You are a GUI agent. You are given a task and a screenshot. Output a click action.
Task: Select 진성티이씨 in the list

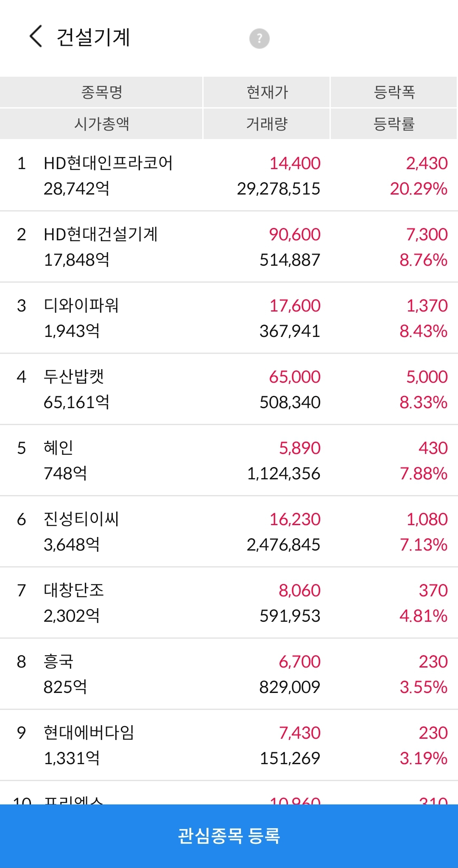tap(229, 531)
